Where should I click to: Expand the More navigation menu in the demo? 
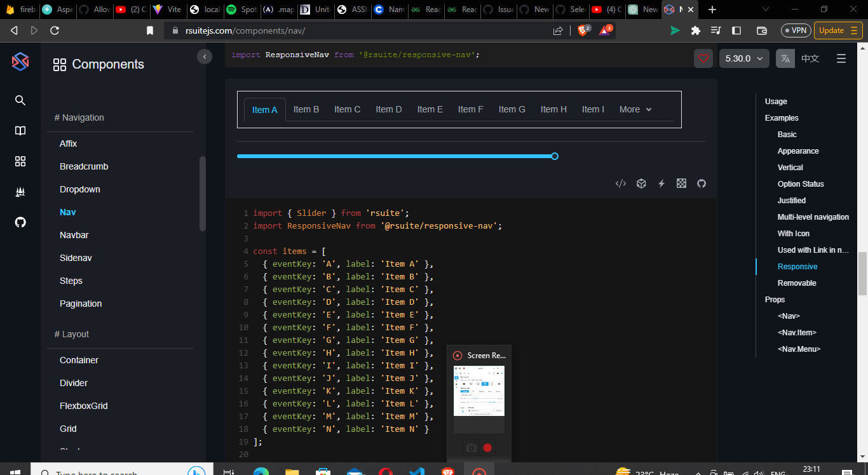point(634,109)
